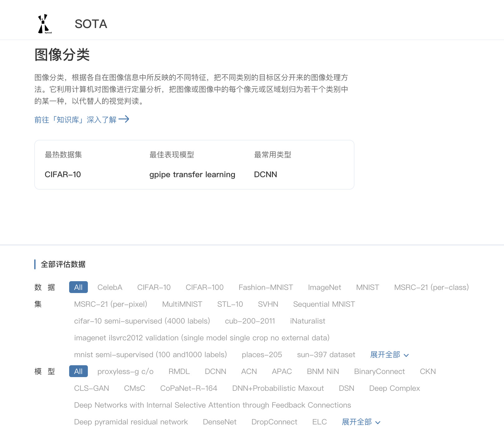Screen dimensions: 504x435
Task: Select the CIFAR-10 dataset filter
Action: point(154,287)
